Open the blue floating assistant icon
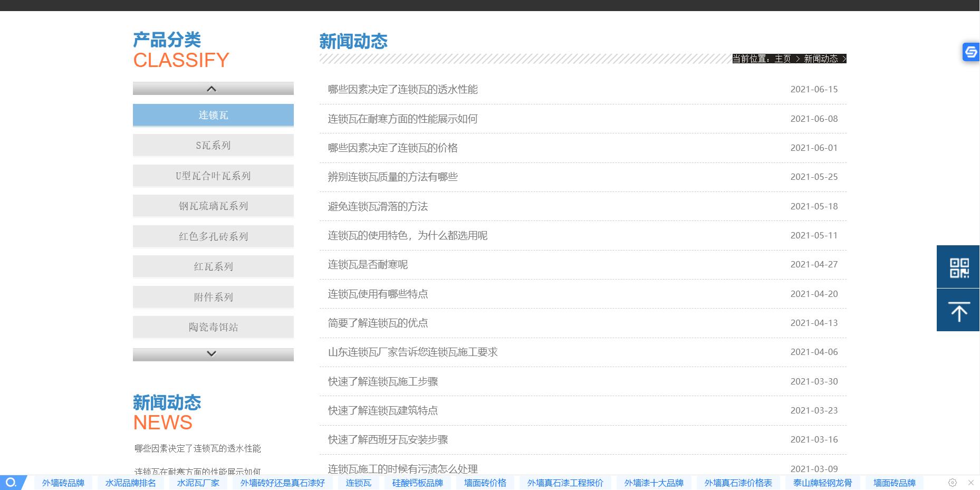The width and height of the screenshot is (980, 490). pos(971,52)
